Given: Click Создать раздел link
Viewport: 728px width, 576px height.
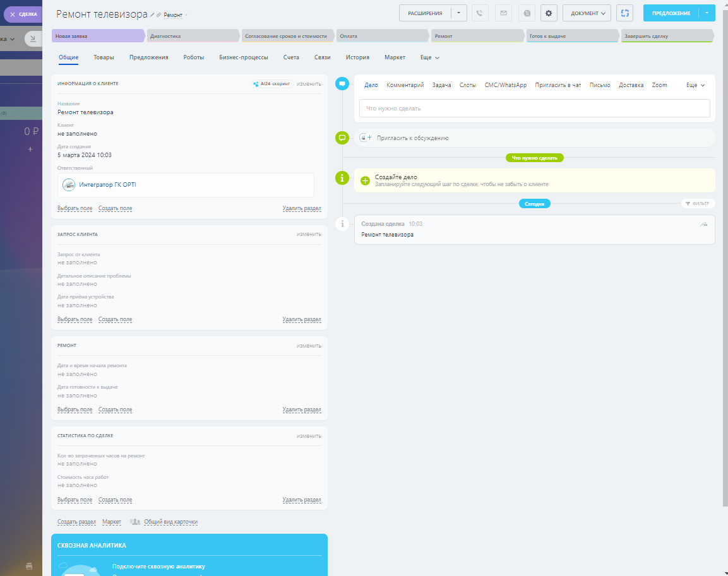Looking at the screenshot, I should tap(76, 522).
